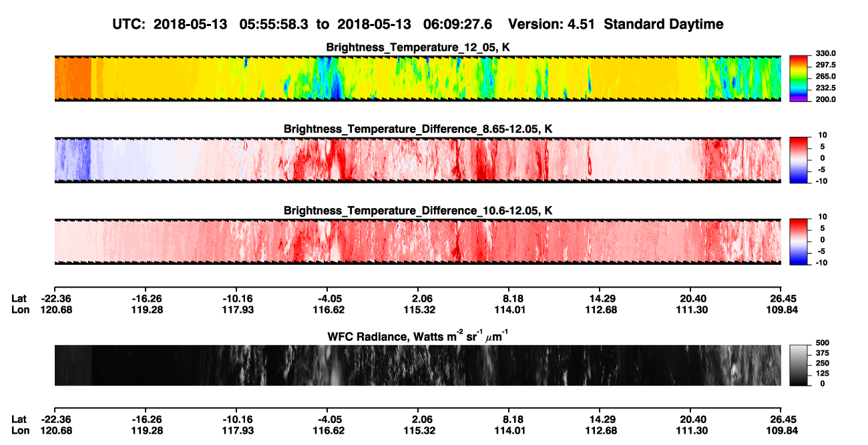Click longitude '111.30' below the WFC panel

click(x=692, y=430)
